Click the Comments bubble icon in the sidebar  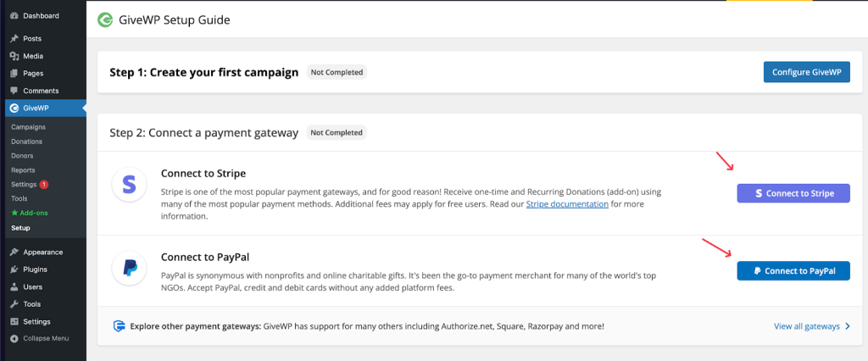click(14, 91)
